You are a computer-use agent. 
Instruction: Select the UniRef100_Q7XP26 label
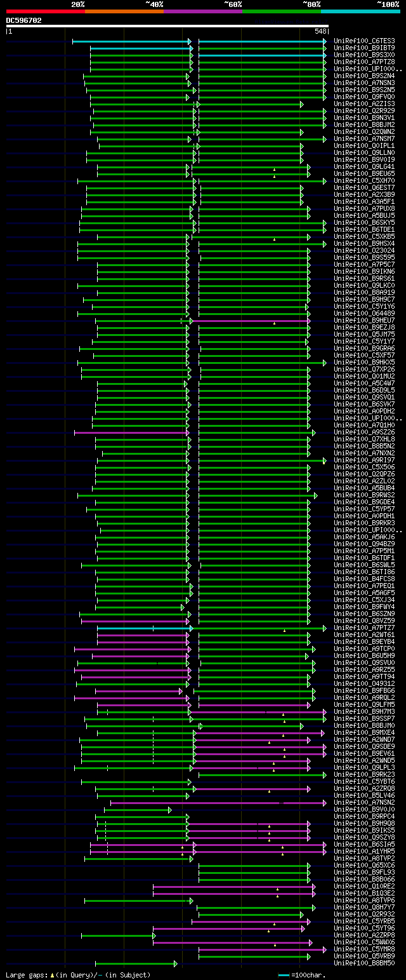click(364, 370)
